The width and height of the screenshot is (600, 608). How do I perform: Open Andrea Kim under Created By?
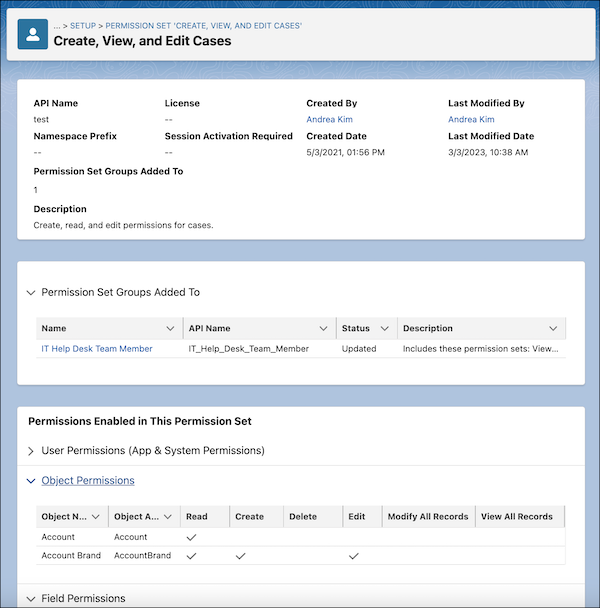coord(329,119)
